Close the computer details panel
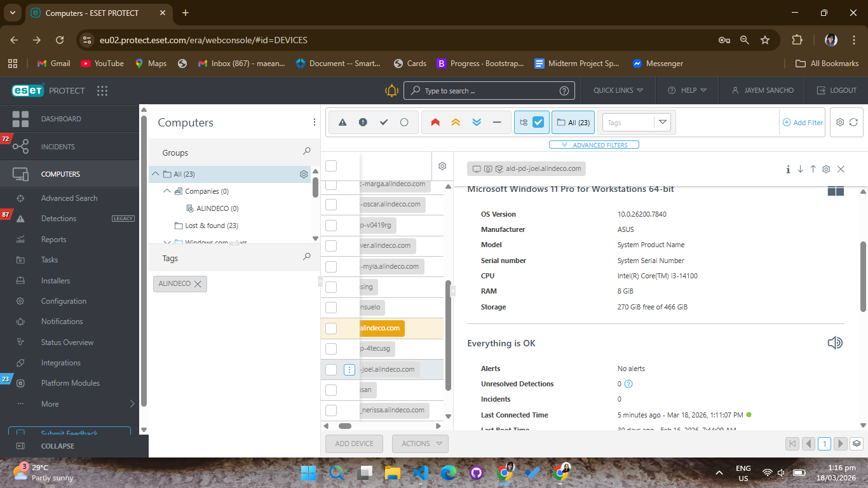 (x=841, y=169)
